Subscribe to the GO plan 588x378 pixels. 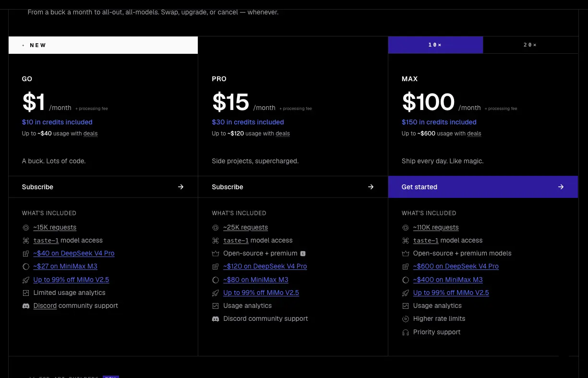(x=103, y=187)
